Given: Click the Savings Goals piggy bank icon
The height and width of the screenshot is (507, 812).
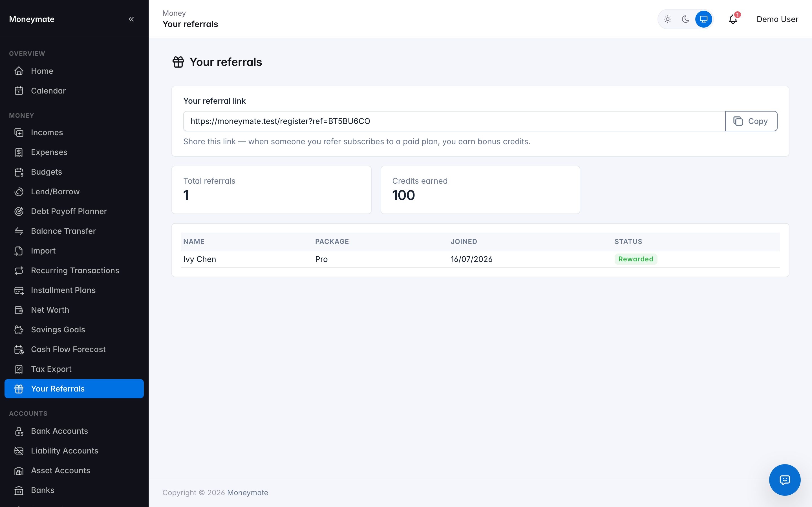Looking at the screenshot, I should (19, 330).
